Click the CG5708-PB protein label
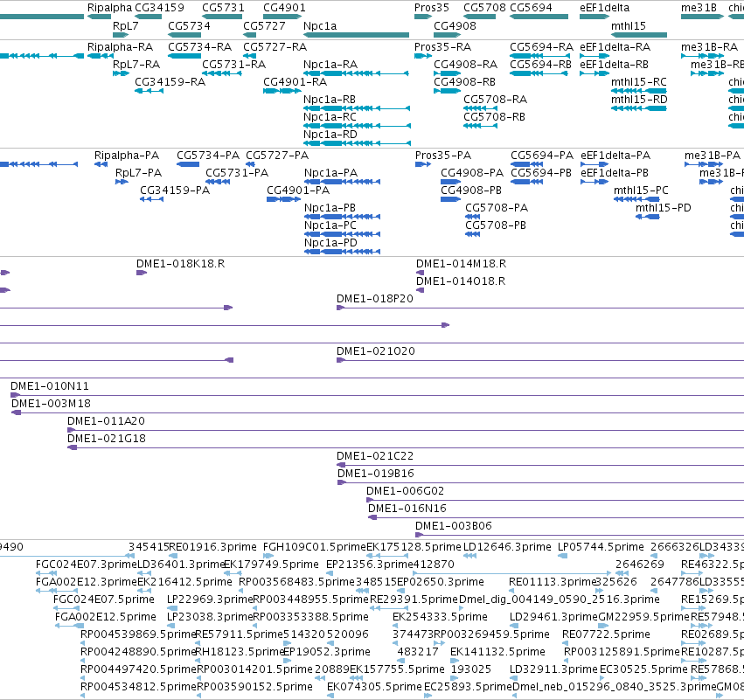This screenshot has height=700, width=744. pos(496,225)
